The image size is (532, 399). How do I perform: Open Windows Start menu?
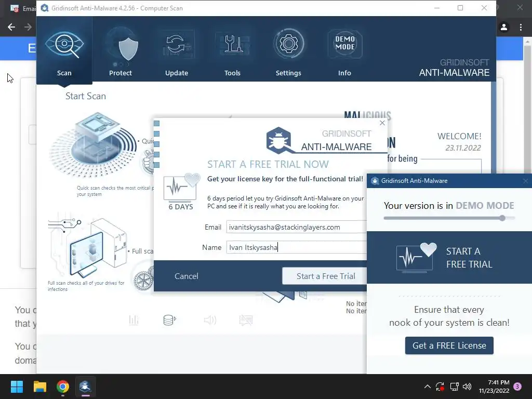(17, 387)
